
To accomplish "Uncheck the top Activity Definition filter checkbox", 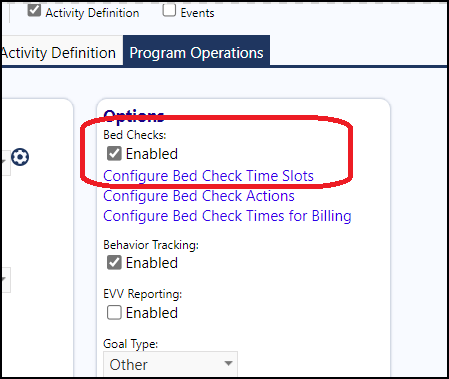I will (34, 10).
